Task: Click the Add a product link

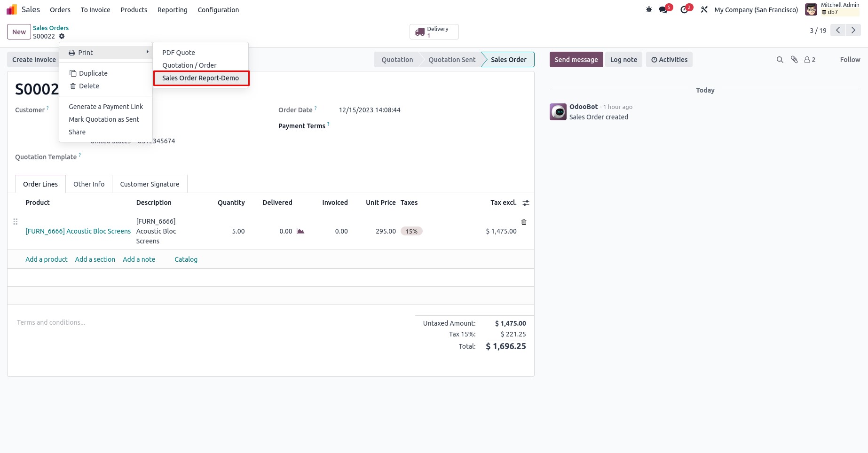Action: [47, 259]
